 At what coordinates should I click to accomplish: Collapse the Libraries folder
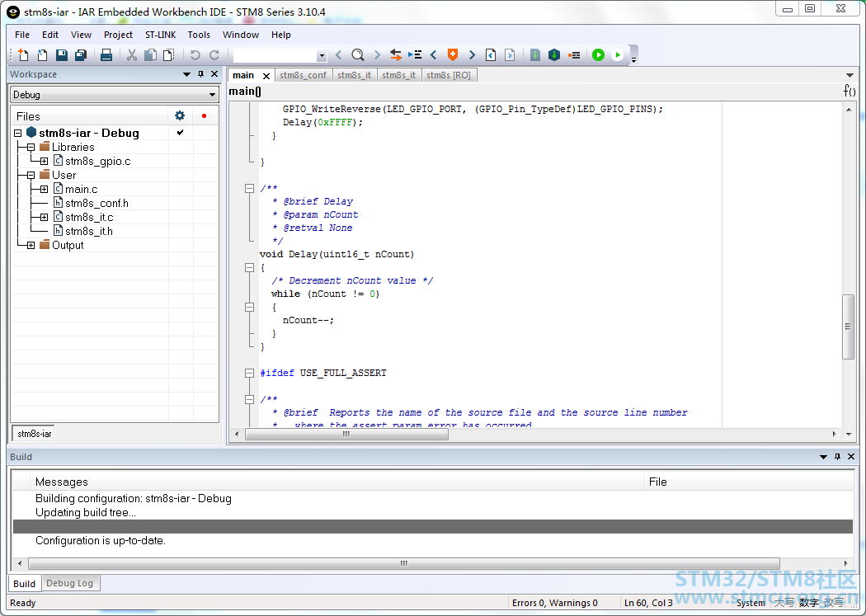point(31,148)
